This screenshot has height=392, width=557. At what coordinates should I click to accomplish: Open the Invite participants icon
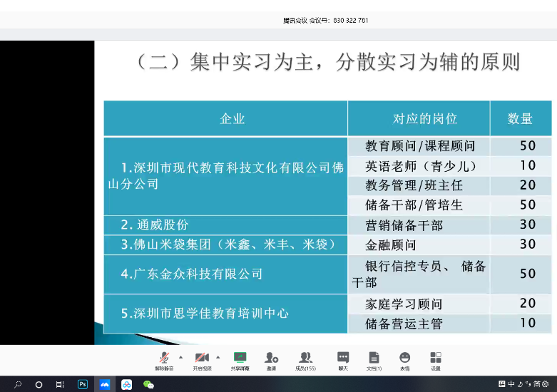click(x=271, y=358)
